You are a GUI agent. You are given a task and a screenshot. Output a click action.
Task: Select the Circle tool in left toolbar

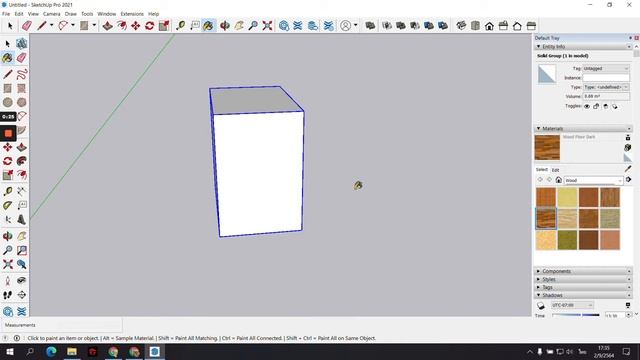7,102
